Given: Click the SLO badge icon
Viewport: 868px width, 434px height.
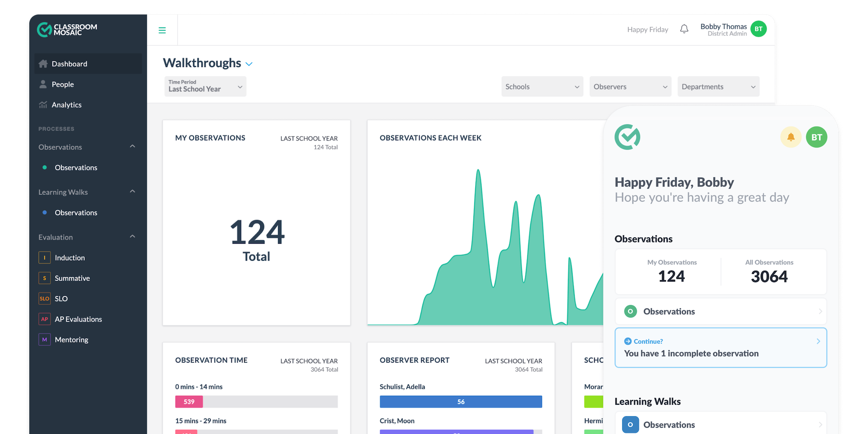Looking at the screenshot, I should [x=45, y=298].
